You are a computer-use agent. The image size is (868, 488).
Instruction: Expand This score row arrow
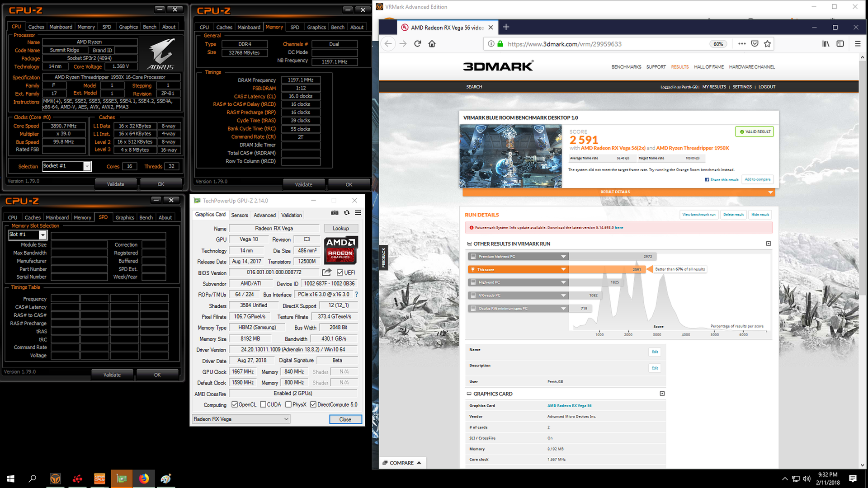pos(563,269)
